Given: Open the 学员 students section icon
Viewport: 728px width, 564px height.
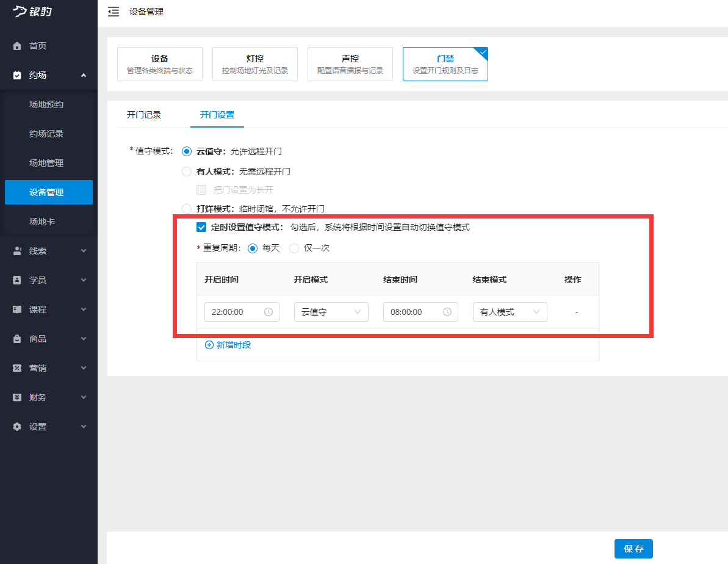Looking at the screenshot, I should pyautogui.click(x=16, y=280).
